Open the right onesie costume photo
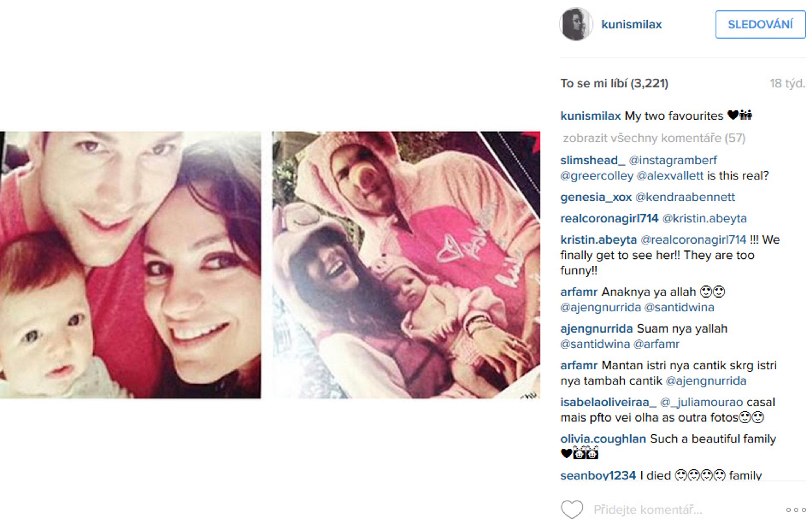This screenshot has height=529, width=812. 406,265
